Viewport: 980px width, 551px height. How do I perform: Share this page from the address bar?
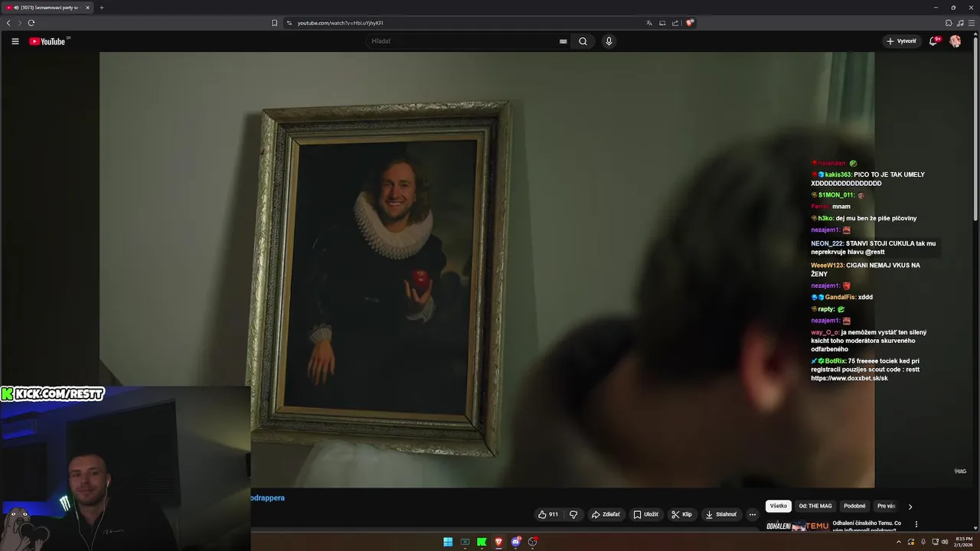click(x=675, y=23)
